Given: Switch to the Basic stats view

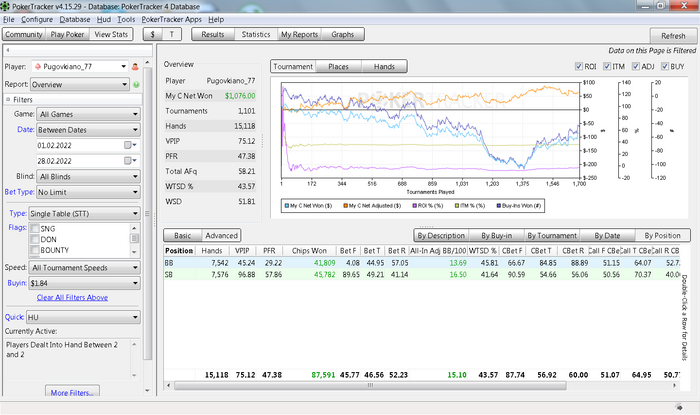Looking at the screenshot, I should (x=183, y=236).
